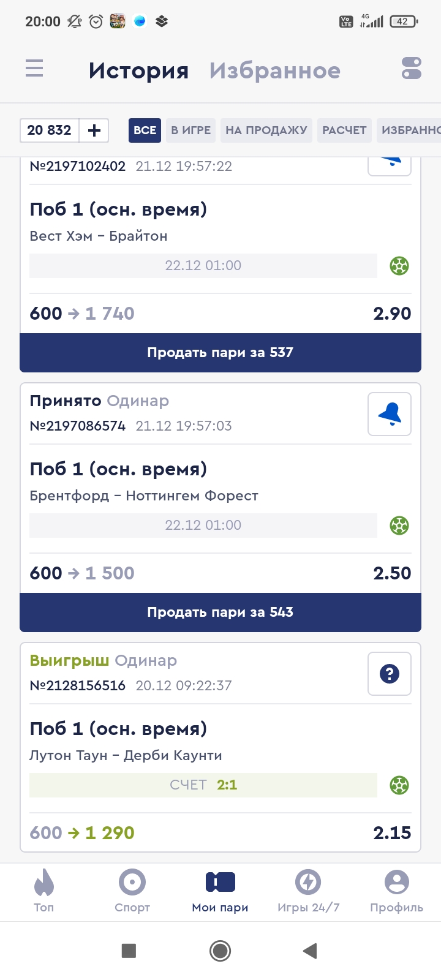
Task: Open the Профиль page
Action: 396,891
